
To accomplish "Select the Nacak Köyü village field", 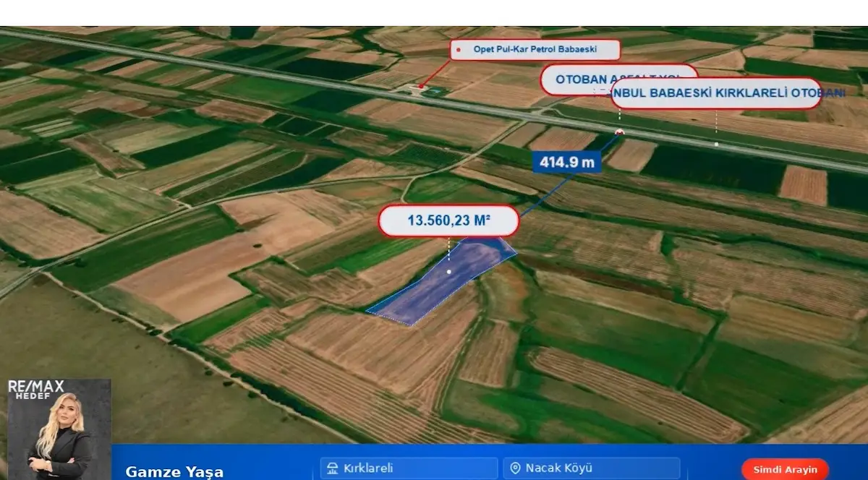I will [x=592, y=468].
